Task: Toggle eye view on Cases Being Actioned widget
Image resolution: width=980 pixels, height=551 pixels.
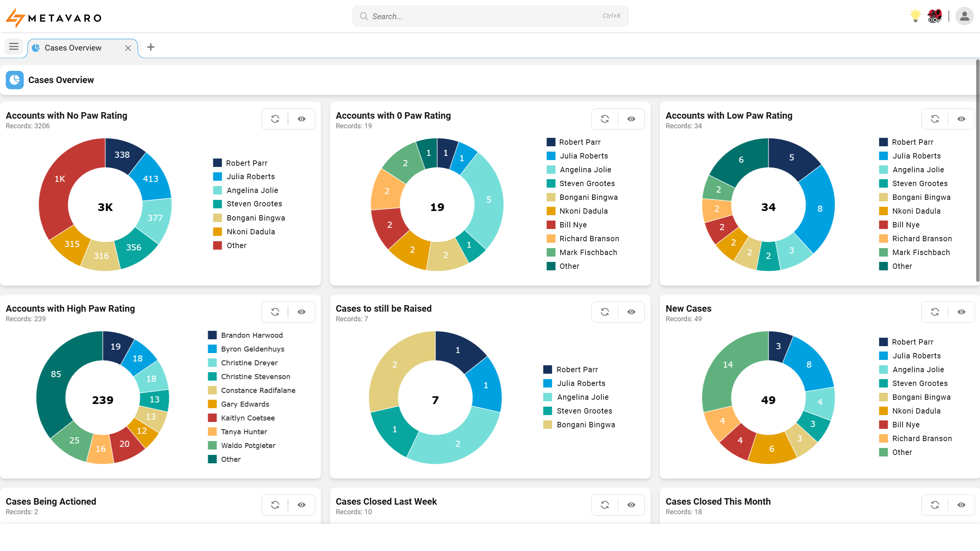Action: pyautogui.click(x=302, y=505)
